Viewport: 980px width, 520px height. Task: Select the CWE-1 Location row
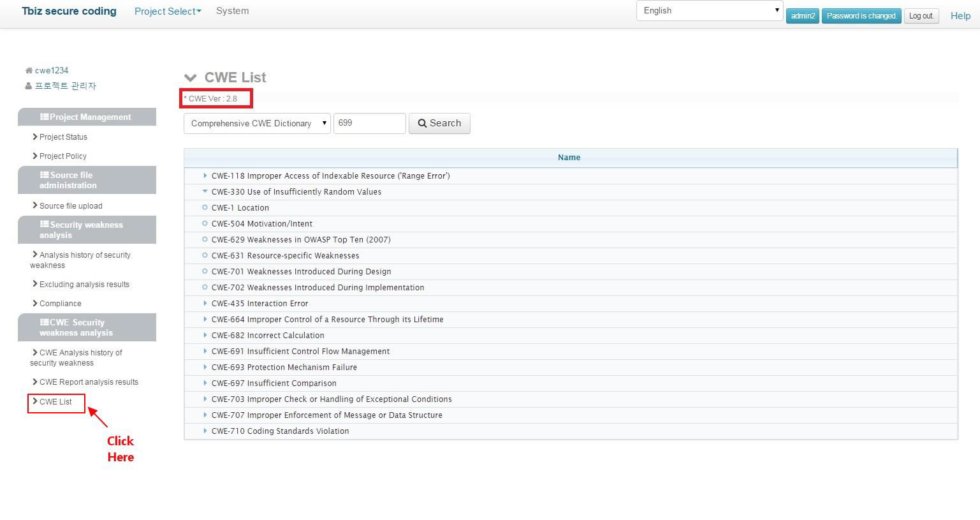click(x=571, y=207)
